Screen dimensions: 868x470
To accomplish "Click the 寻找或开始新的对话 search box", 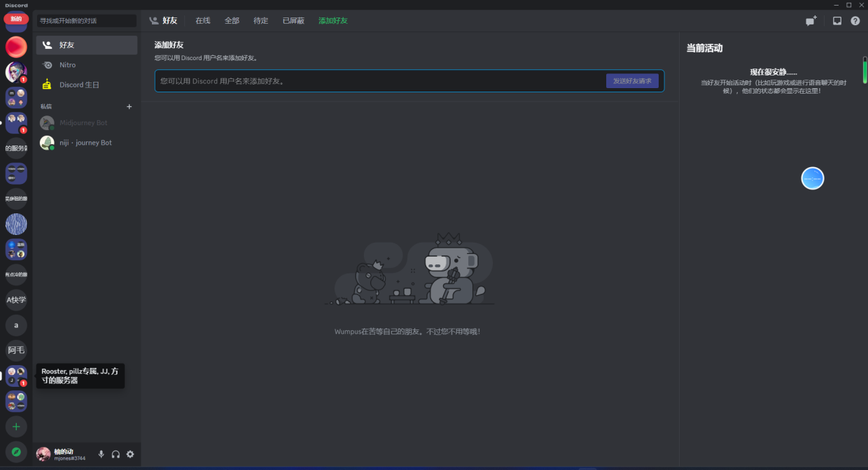I will (x=87, y=21).
